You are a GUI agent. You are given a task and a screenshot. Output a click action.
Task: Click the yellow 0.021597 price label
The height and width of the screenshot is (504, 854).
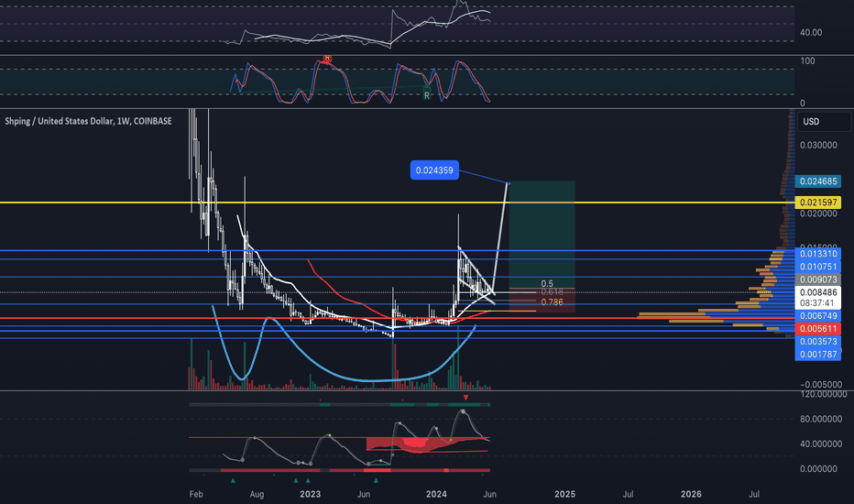tap(818, 203)
